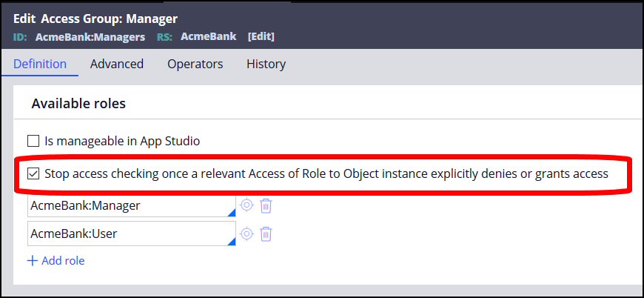Delete the AcmeBank:Manager role using trash icon
The width and height of the screenshot is (644, 298).
click(x=266, y=205)
